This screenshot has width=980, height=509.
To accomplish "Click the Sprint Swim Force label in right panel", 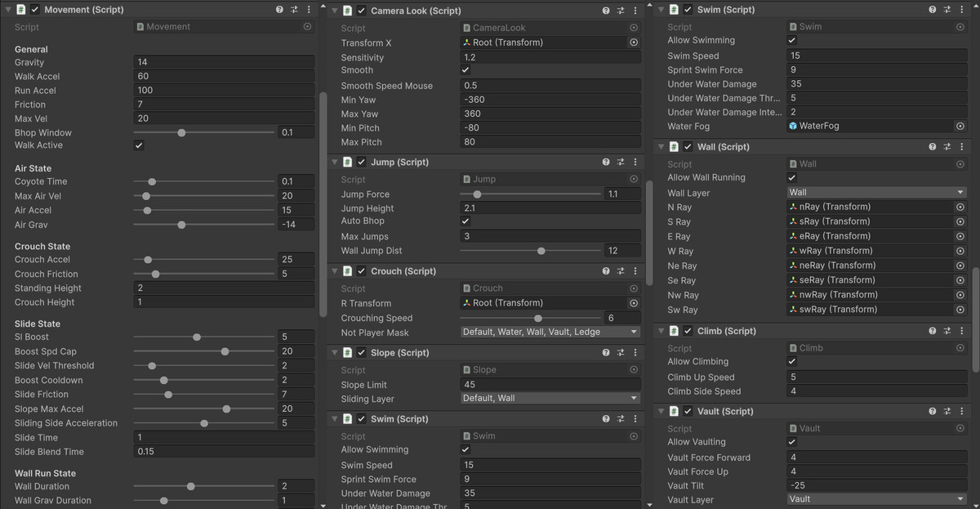I will point(705,70).
